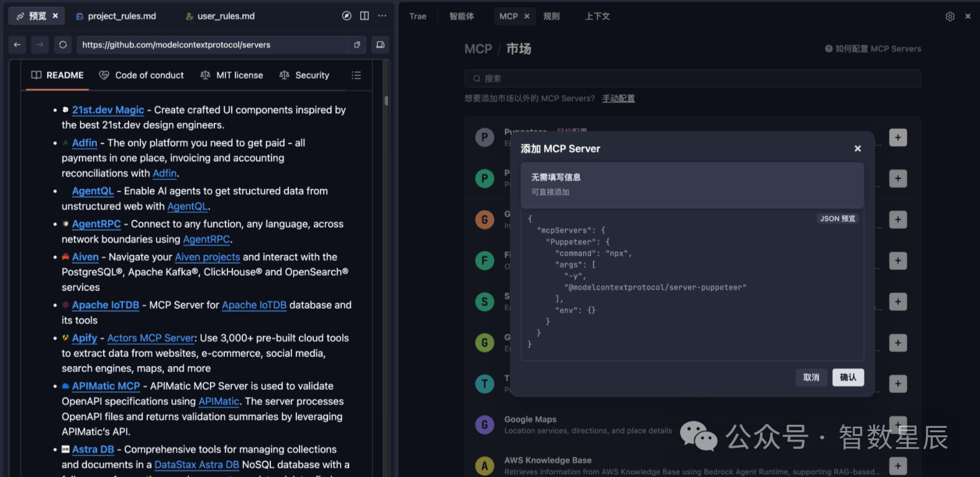
Task: Click the MCP breadcrumb title
Action: click(x=478, y=49)
